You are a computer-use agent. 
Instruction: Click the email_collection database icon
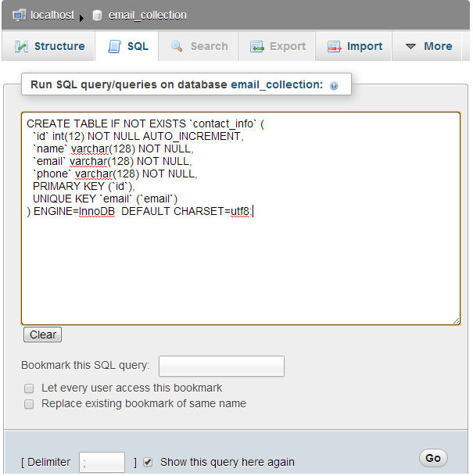pyautogui.click(x=97, y=15)
